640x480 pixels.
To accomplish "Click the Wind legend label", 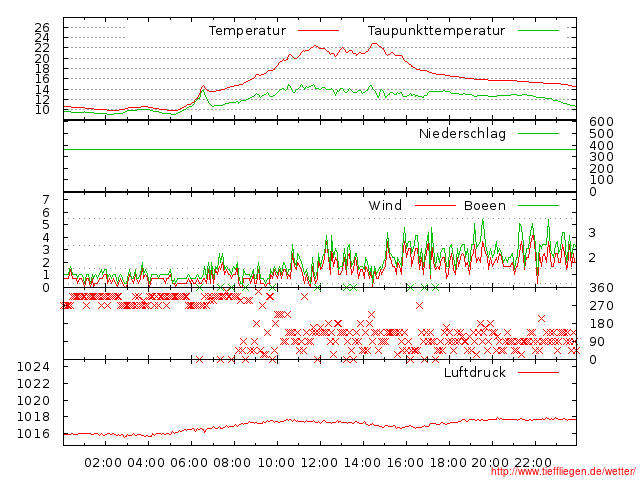I will coord(385,205).
